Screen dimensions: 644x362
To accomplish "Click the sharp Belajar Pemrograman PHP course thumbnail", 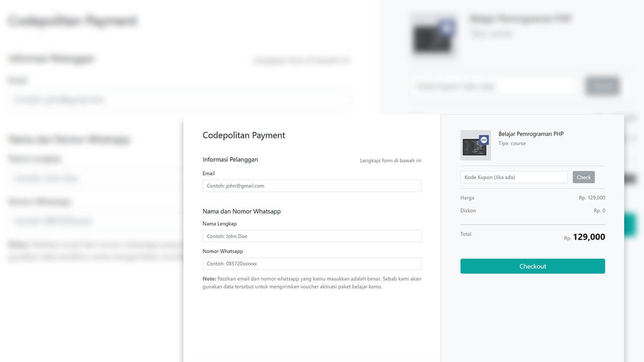I will pyautogui.click(x=475, y=146).
